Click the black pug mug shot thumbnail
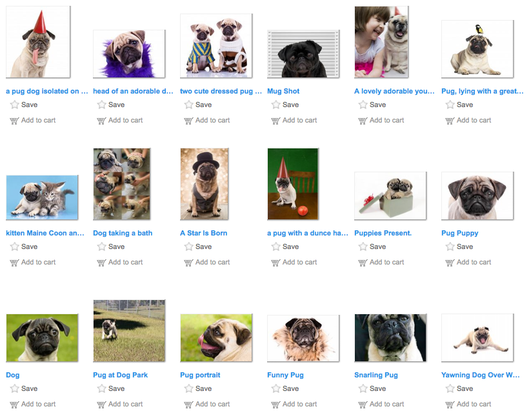The height and width of the screenshot is (420, 531). click(303, 54)
